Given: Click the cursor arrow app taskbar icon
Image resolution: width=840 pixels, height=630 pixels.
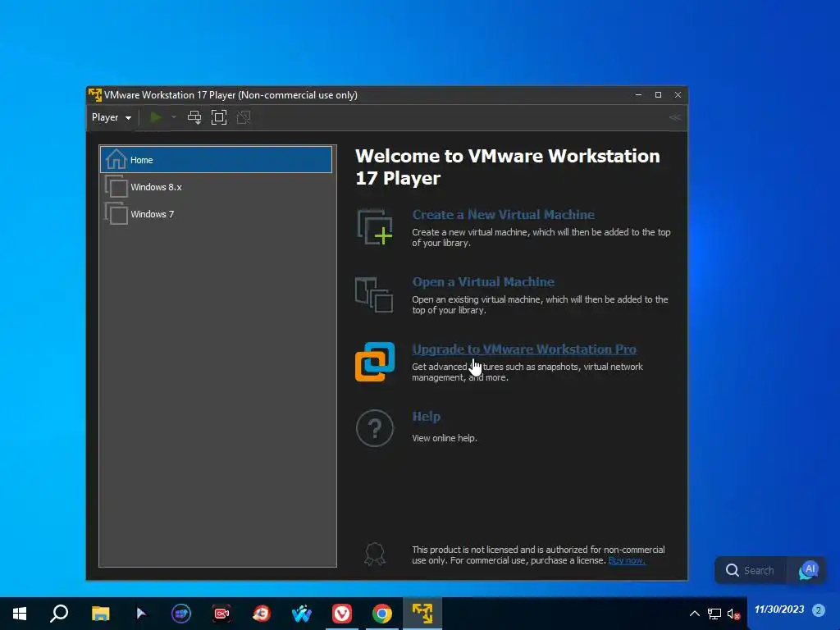Looking at the screenshot, I should (x=141, y=614).
